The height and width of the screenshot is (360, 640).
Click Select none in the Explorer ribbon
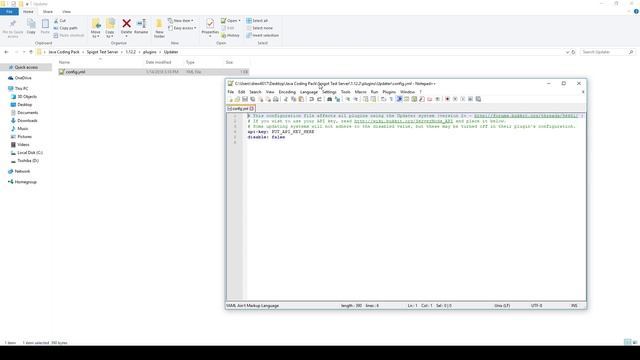pyautogui.click(x=260, y=28)
